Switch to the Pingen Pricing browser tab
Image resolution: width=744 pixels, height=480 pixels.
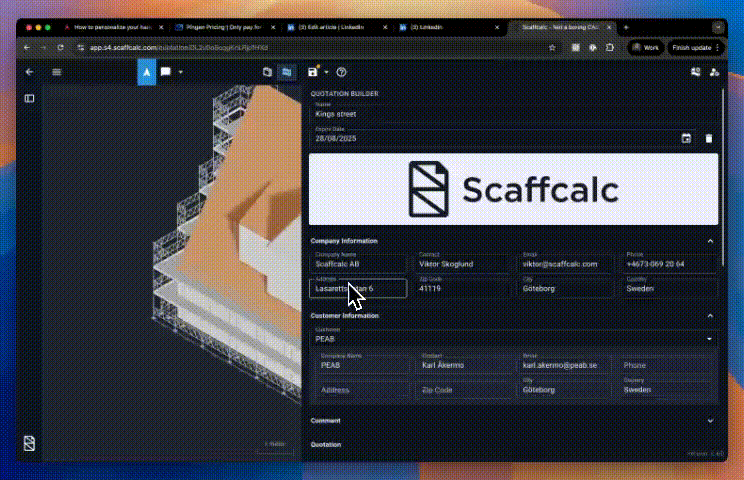click(222, 27)
